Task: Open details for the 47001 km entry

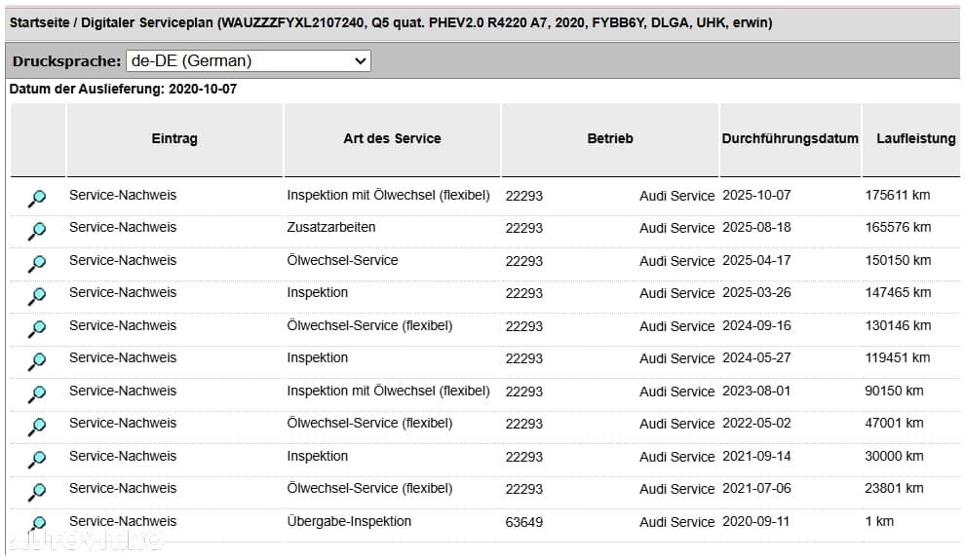Action: [x=37, y=427]
